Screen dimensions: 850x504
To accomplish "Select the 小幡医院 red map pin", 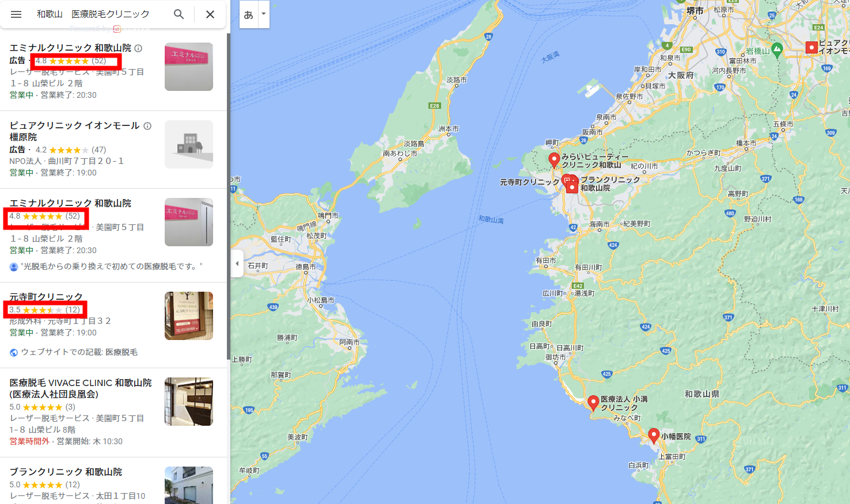I will click(x=654, y=436).
